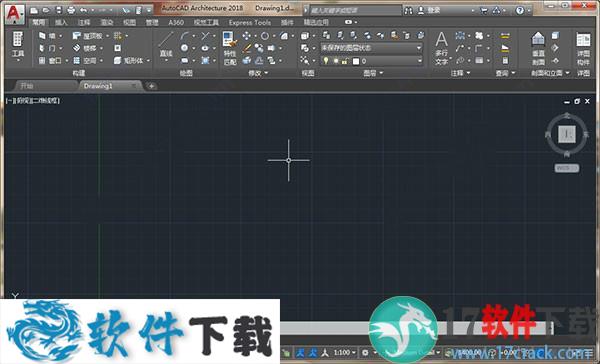600x364 pixels.
Task: Select the 楼梯 stair tool icon
Action: pos(77,48)
